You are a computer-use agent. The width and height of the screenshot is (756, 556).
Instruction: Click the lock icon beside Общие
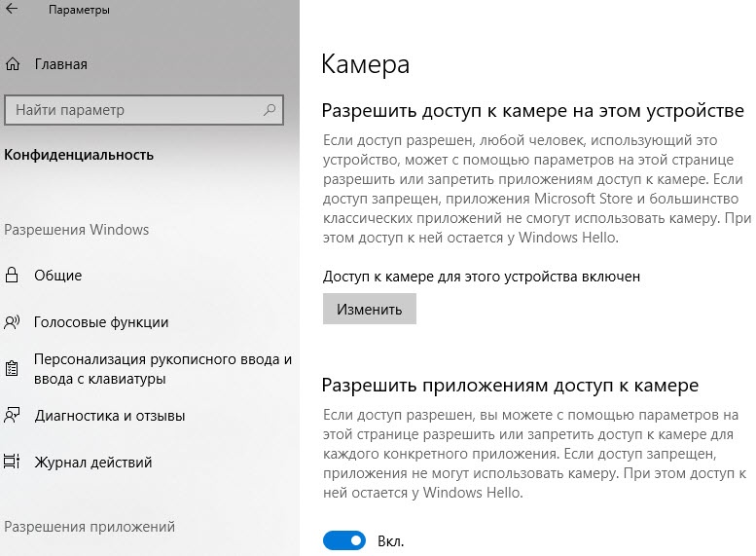coord(13,275)
